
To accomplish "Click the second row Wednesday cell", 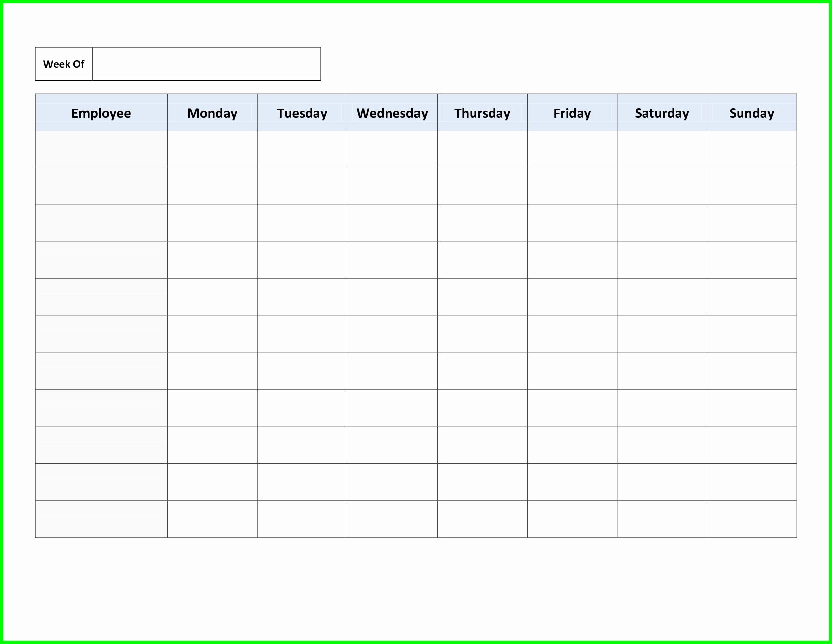I will (392, 186).
